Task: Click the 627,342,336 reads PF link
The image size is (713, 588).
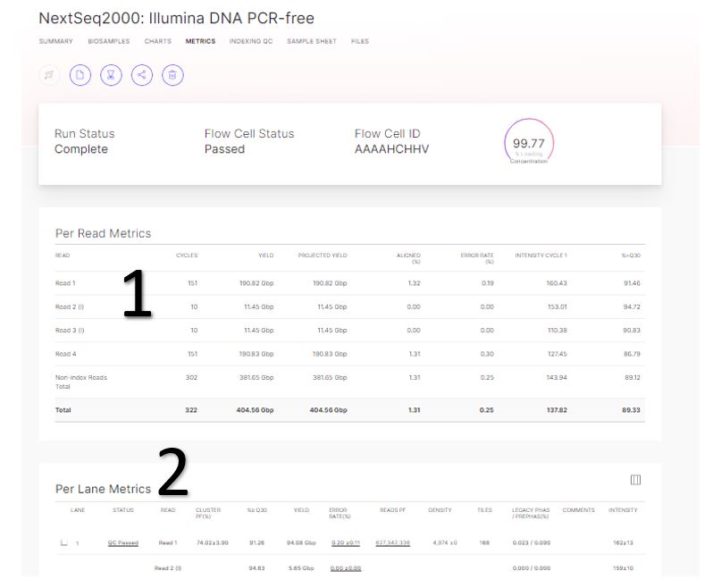Action: click(393, 542)
